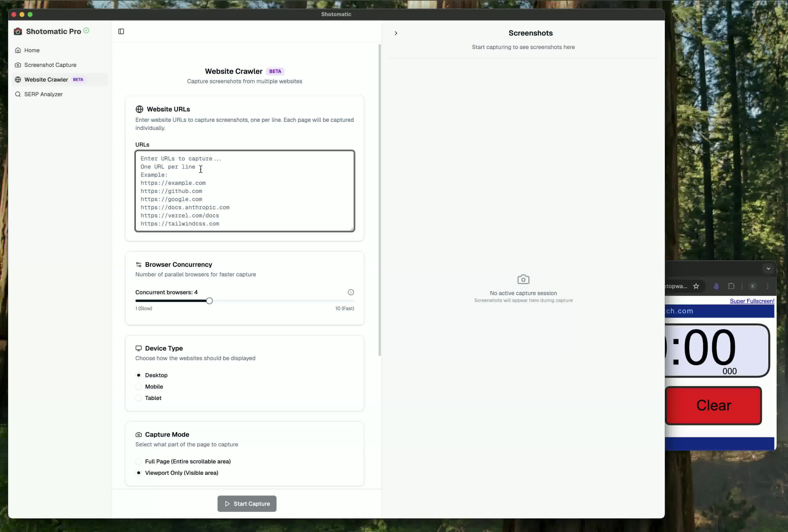Viewport: 788px width, 532px height.
Task: Click the Shotomatic Pro camera logo
Action: coord(18,31)
